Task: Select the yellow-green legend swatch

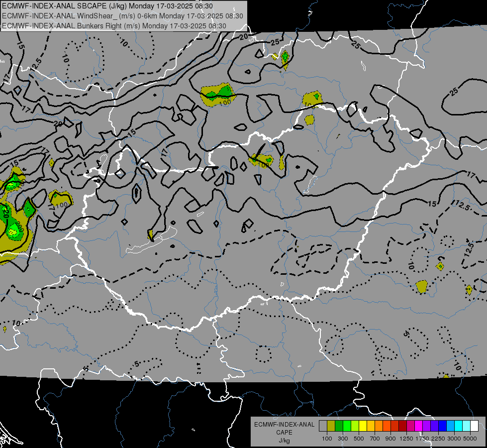Action: click(x=355, y=426)
